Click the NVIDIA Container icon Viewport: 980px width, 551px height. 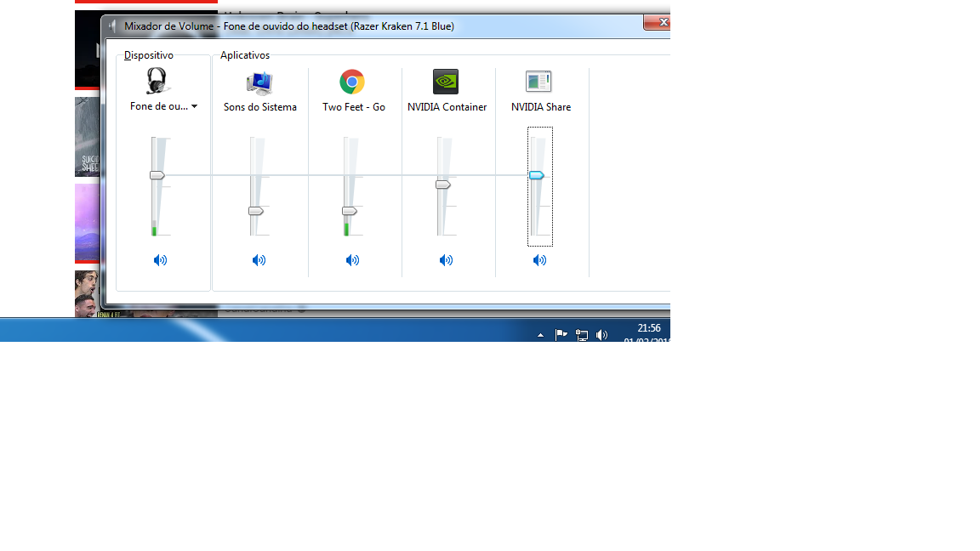(x=446, y=82)
